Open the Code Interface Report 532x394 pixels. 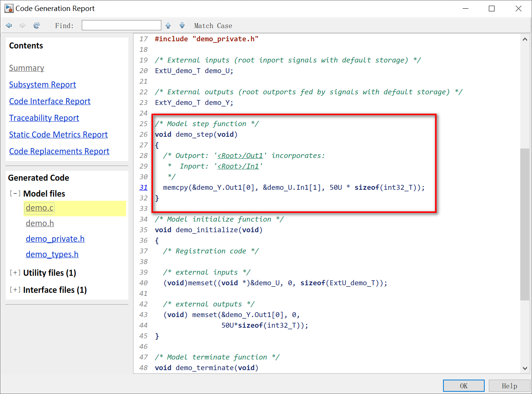coord(50,102)
